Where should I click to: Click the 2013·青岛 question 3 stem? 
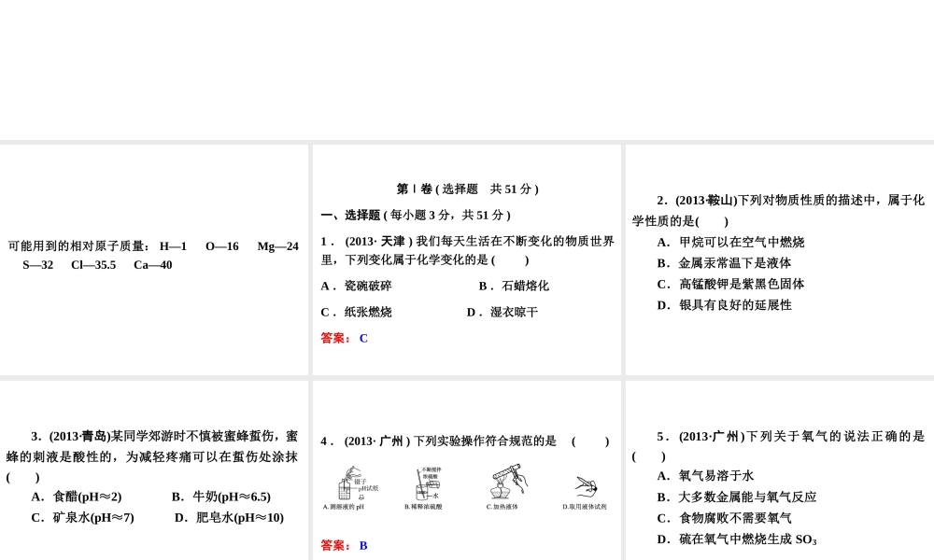pos(152,456)
